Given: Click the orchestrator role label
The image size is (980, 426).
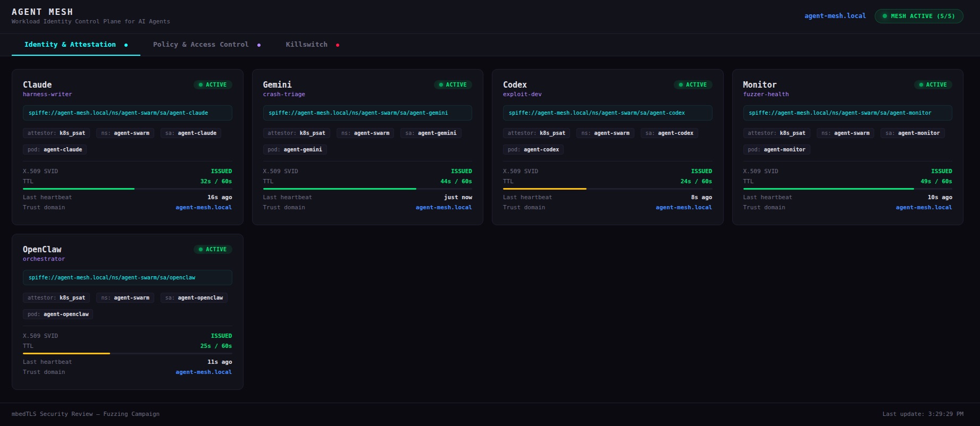Looking at the screenshot, I should [44, 259].
